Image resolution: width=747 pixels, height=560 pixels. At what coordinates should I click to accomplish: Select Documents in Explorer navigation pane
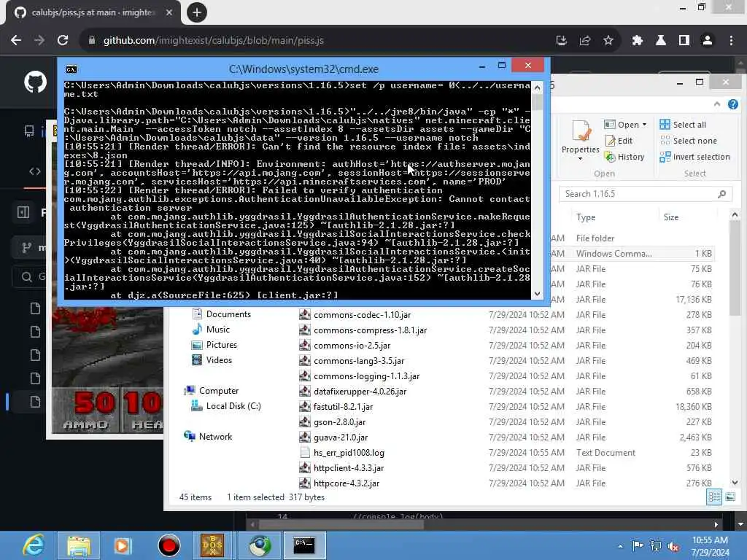coord(221,314)
